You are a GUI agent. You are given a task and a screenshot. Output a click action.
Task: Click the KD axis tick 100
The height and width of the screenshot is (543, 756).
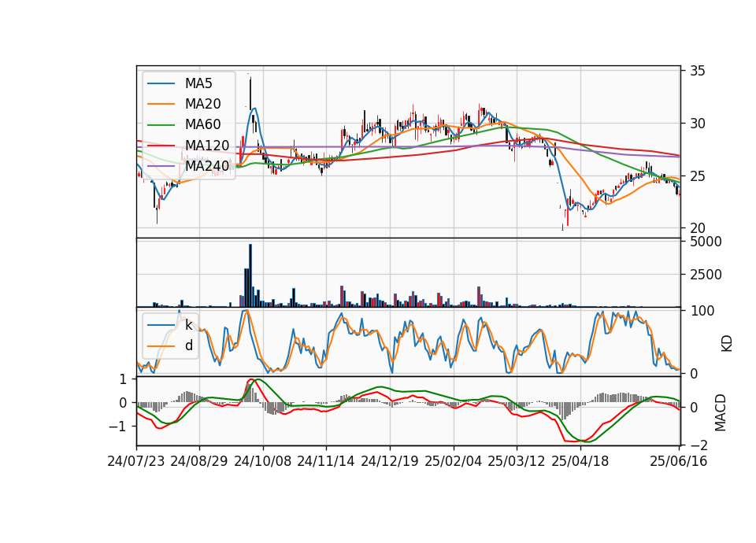pos(702,311)
